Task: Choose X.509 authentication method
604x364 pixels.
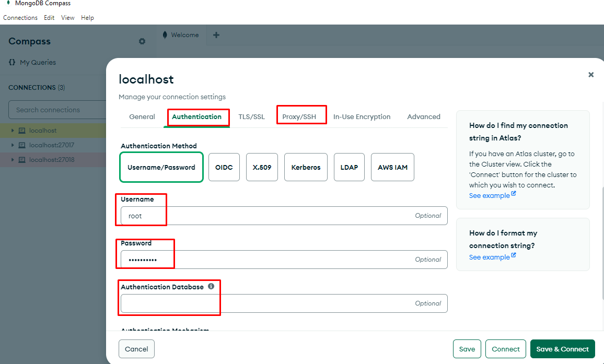Action: pyautogui.click(x=262, y=167)
